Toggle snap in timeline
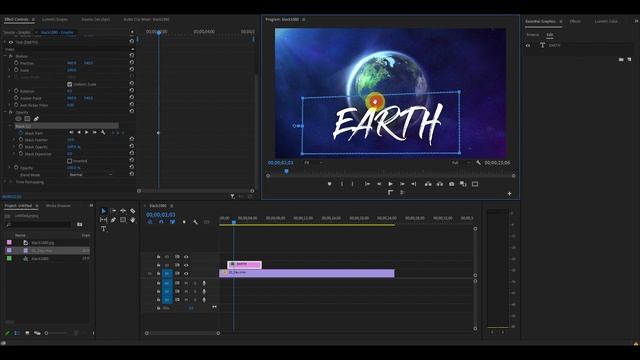The image size is (640, 360). tap(161, 222)
